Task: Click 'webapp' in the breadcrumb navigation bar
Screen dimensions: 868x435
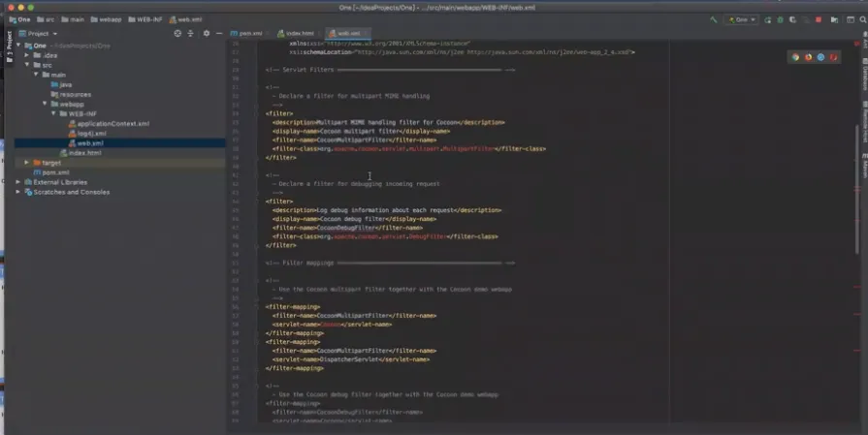Action: pyautogui.click(x=106, y=20)
